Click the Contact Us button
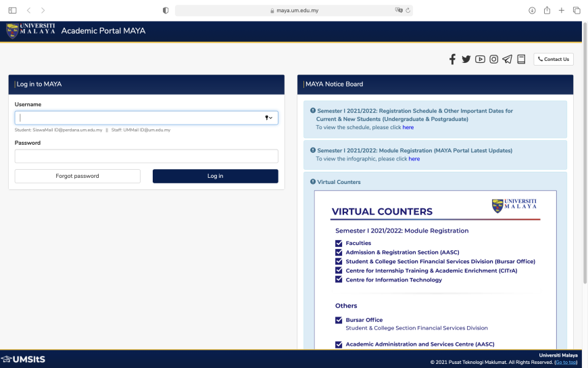The width and height of the screenshot is (588, 368). pyautogui.click(x=553, y=60)
